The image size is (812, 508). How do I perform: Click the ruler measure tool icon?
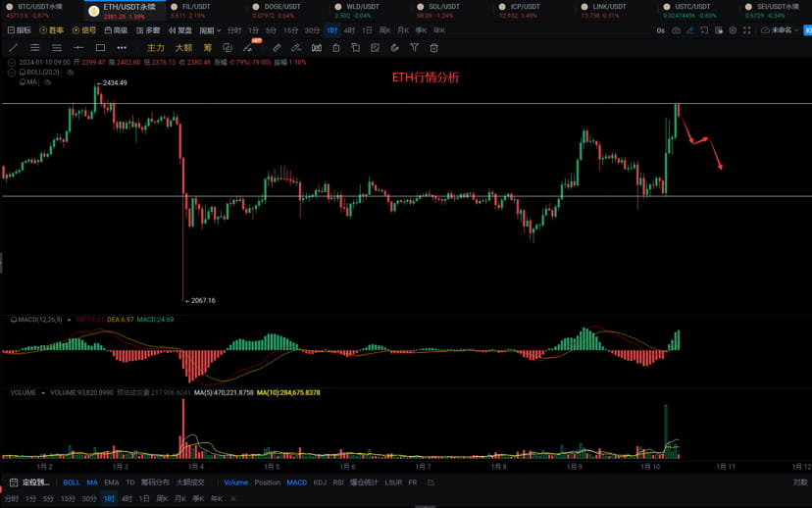pyautogui.click(x=277, y=48)
